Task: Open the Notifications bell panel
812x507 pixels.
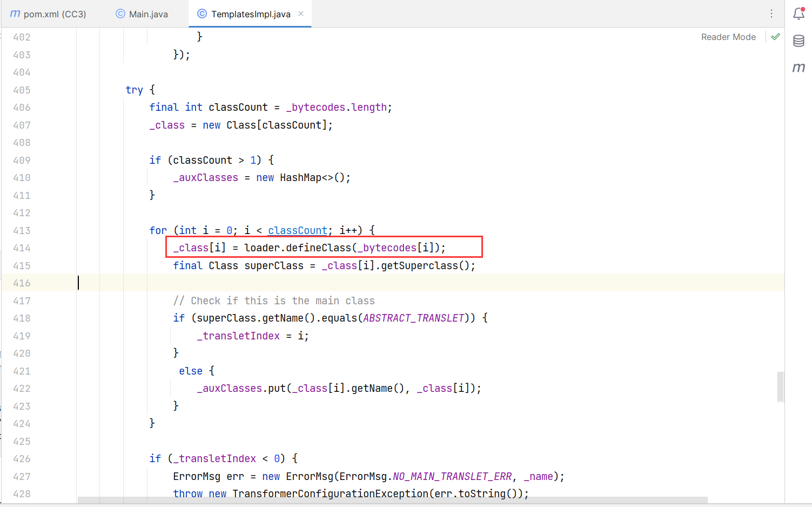Action: [798, 14]
